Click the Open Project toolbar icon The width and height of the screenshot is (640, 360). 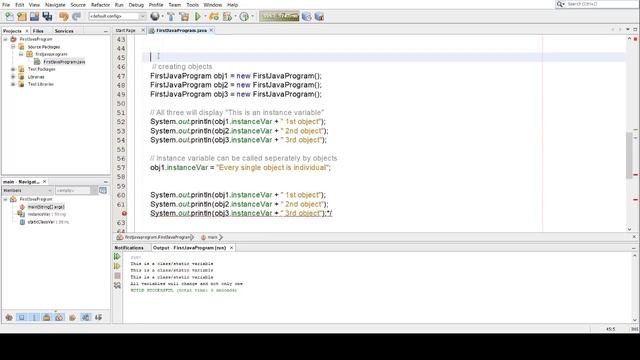[x=35, y=16]
